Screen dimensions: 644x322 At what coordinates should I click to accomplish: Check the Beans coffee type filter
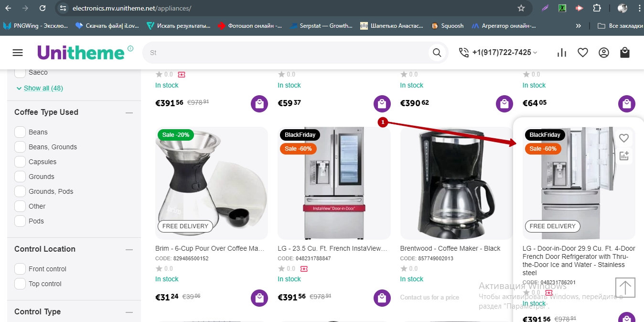(x=20, y=132)
